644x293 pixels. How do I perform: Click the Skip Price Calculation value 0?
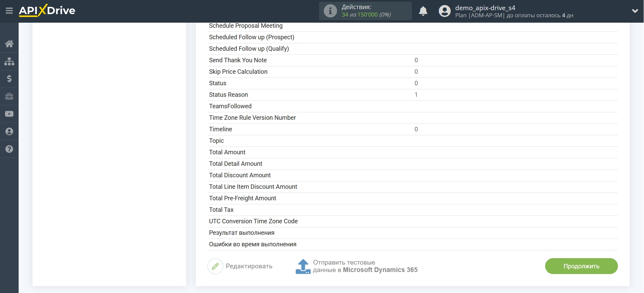pyautogui.click(x=416, y=72)
